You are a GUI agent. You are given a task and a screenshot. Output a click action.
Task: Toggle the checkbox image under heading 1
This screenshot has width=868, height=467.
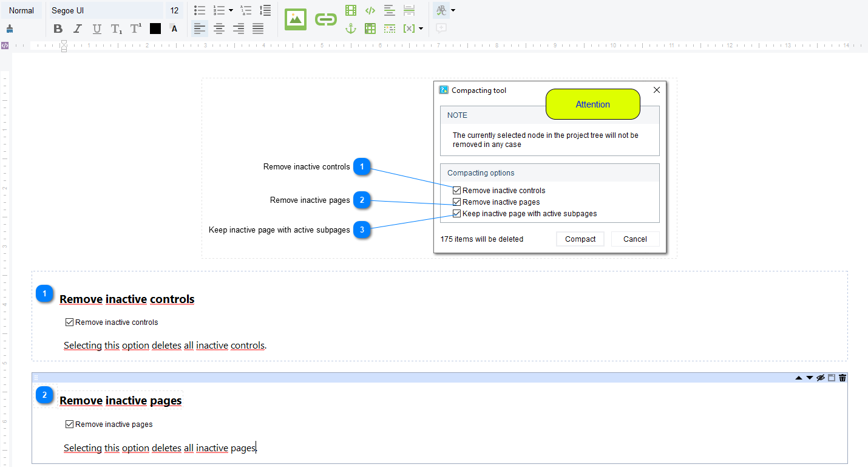pos(69,322)
